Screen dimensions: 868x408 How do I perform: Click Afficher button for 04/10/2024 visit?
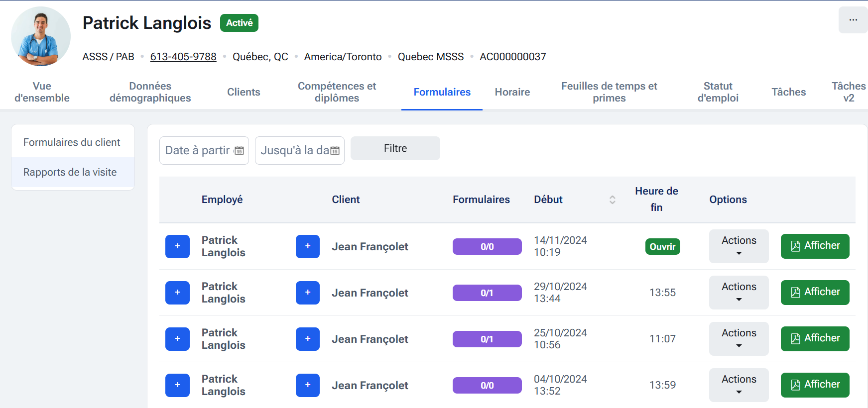(815, 385)
